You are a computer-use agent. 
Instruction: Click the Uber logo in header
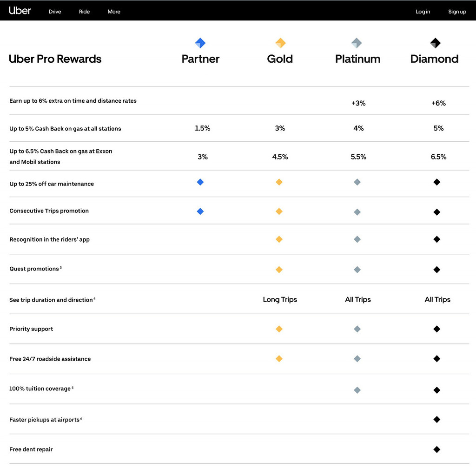(x=20, y=11)
